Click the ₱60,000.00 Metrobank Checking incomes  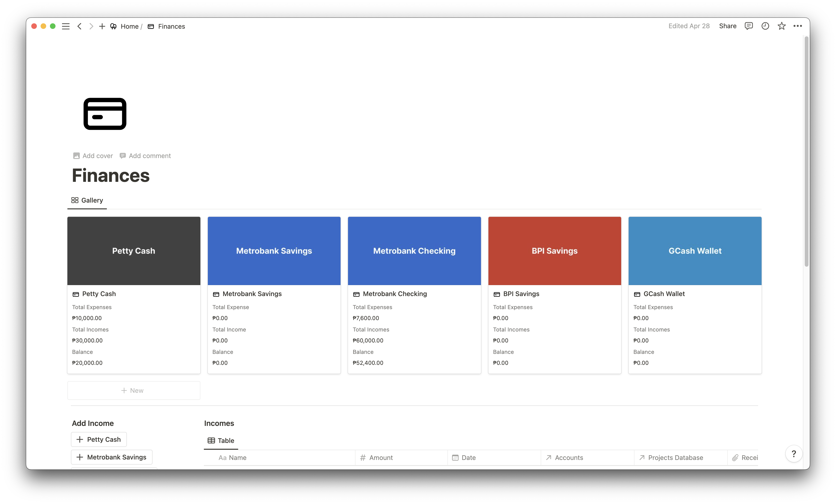click(x=368, y=340)
